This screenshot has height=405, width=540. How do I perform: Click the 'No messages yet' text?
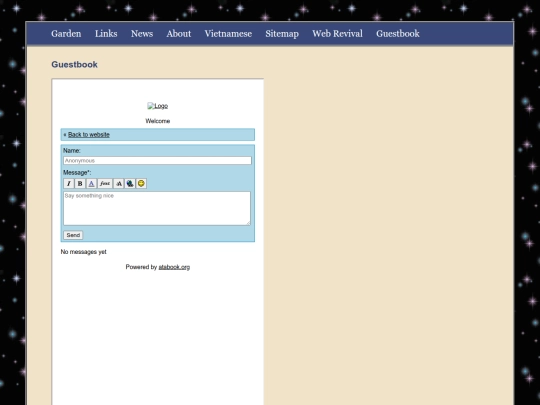coord(84,252)
